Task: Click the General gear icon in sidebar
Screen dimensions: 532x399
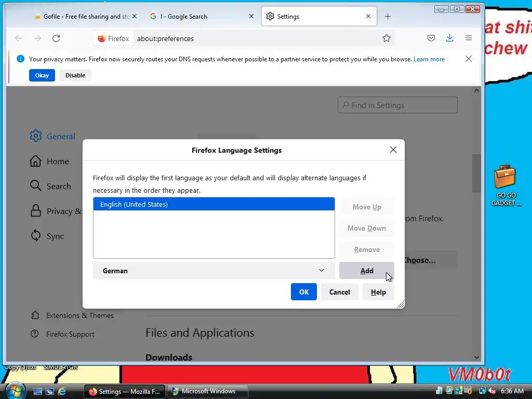Action: [36, 136]
